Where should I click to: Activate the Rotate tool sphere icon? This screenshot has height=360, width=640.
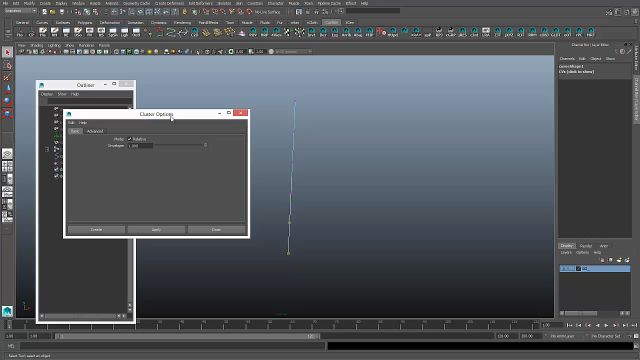point(7,101)
